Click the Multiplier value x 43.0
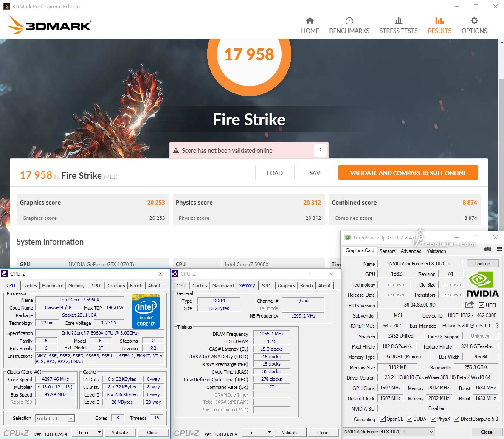This screenshot has height=439, width=504. 55,387
